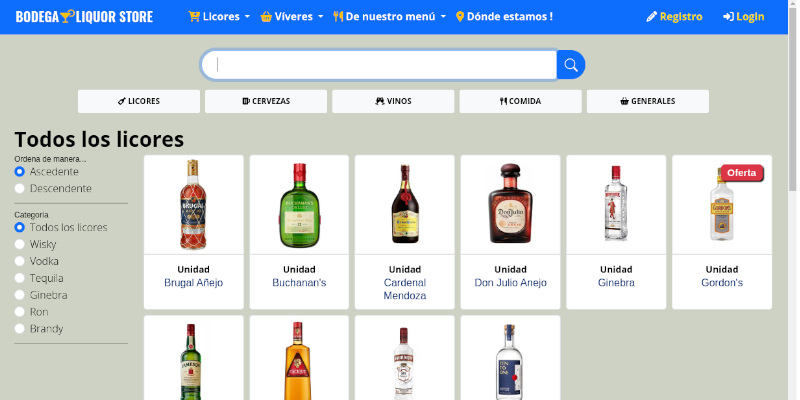
Task: Click the utensils icon in COMIDA button
Action: (504, 101)
